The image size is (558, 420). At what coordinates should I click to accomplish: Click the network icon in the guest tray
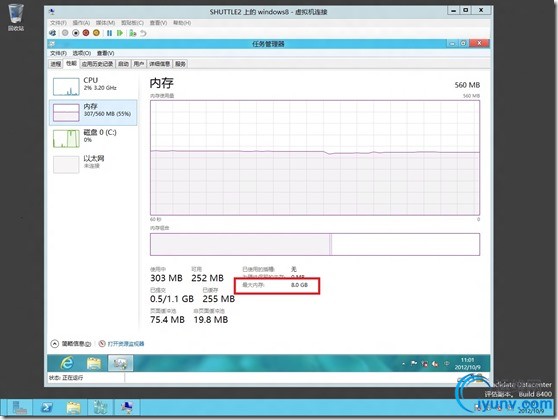point(424,364)
